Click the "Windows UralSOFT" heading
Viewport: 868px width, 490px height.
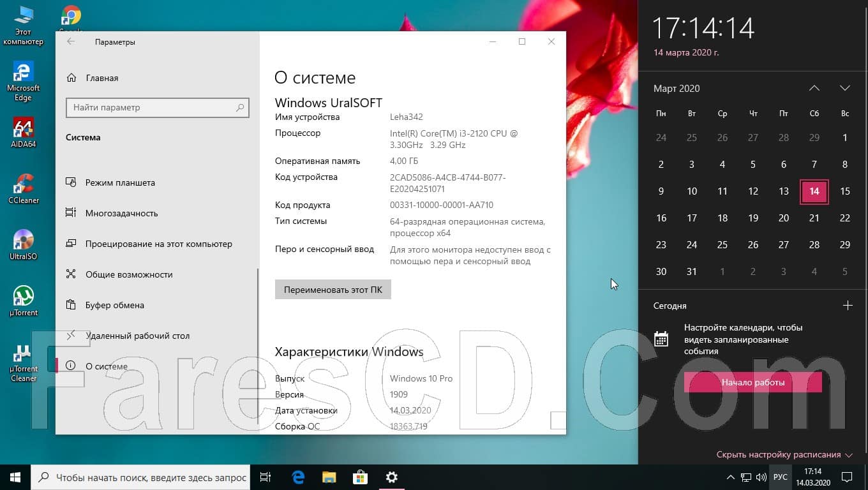coord(329,103)
